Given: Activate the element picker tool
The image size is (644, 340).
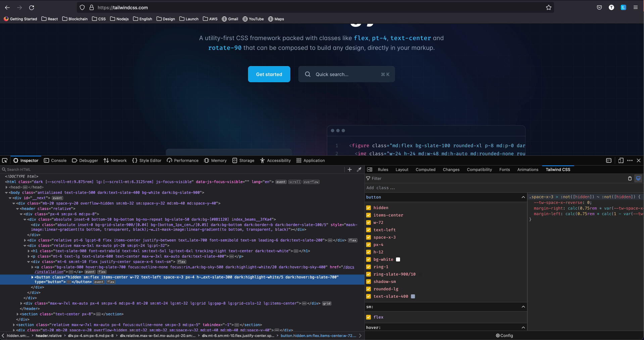Looking at the screenshot, I should pos(5,160).
